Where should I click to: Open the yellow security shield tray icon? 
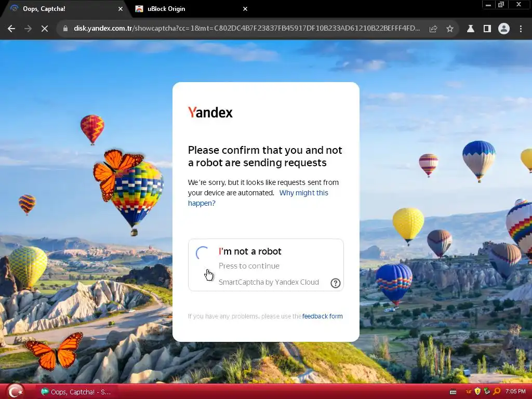(478, 392)
